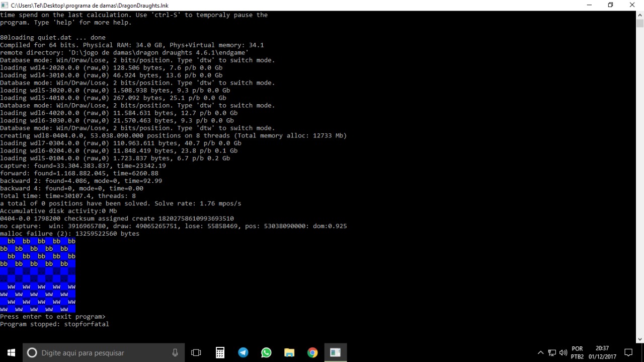Open Telegram from the taskbar
The width and height of the screenshot is (644, 362).
(243, 353)
